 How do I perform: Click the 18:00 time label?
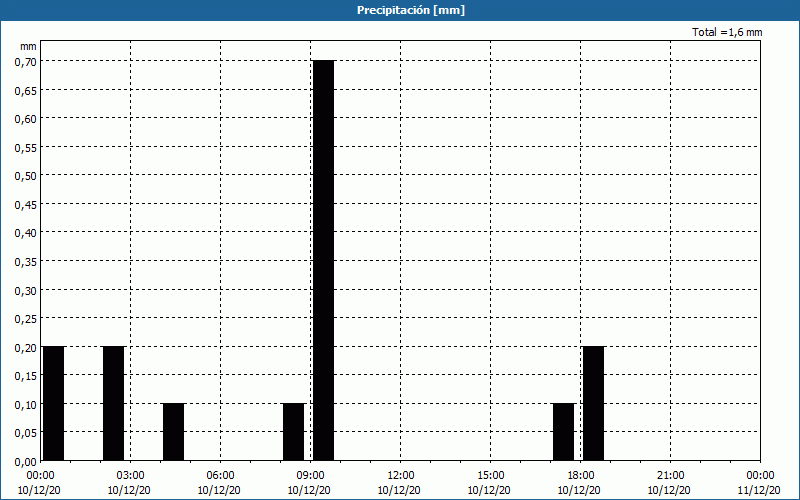pyautogui.click(x=581, y=476)
